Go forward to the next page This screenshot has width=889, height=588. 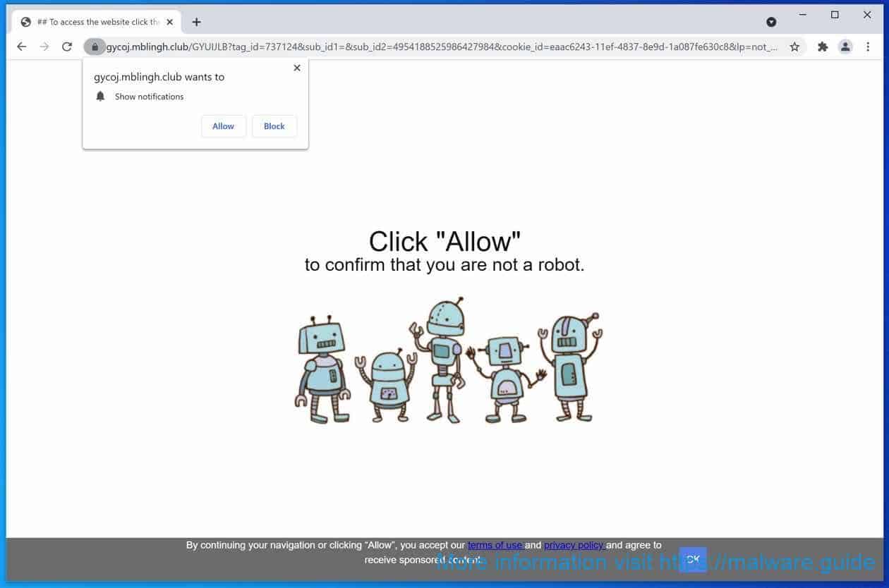[44, 47]
